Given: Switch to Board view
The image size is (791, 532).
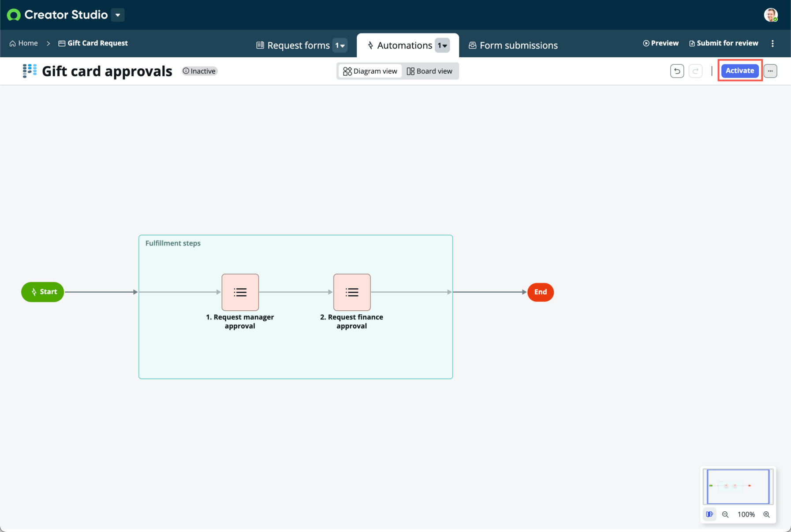Looking at the screenshot, I should point(429,71).
